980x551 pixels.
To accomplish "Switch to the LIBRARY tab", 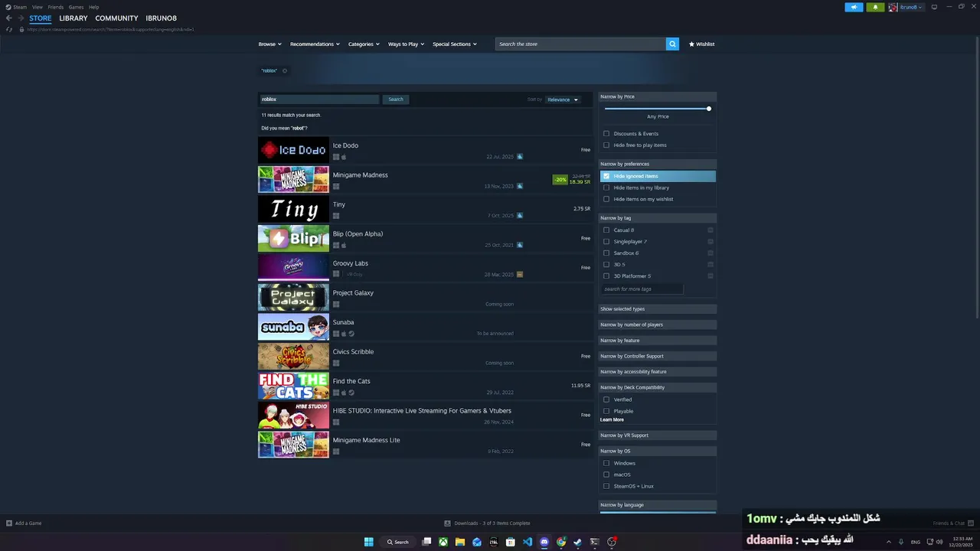I will [x=73, y=18].
